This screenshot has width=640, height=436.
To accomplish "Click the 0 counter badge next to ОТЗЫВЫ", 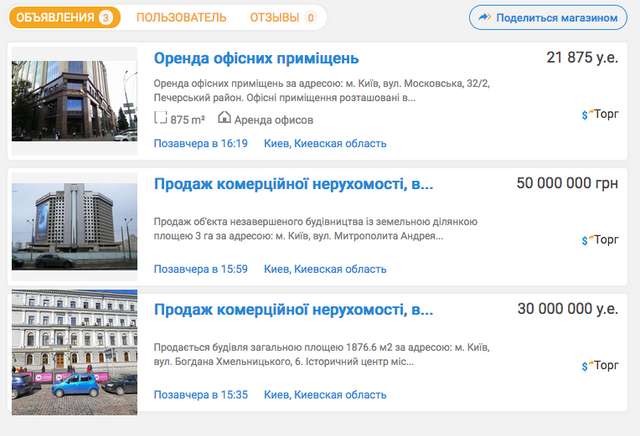I will point(311,18).
